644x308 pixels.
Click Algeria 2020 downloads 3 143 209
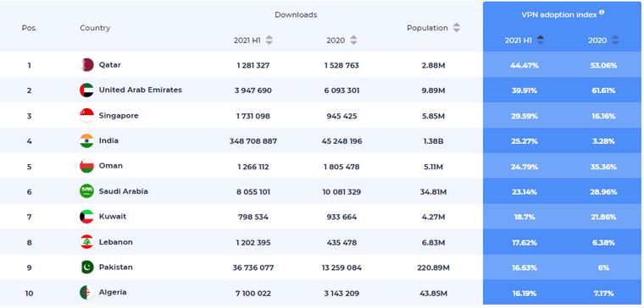(x=341, y=294)
